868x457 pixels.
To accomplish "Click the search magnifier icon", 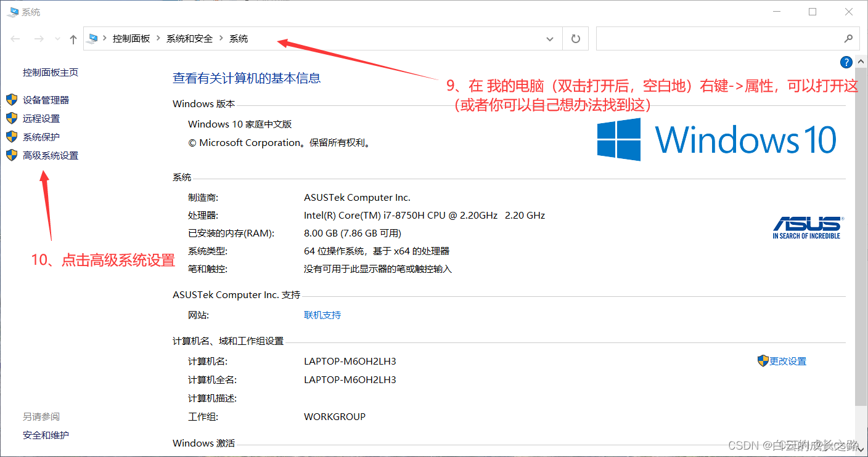I will click(848, 39).
